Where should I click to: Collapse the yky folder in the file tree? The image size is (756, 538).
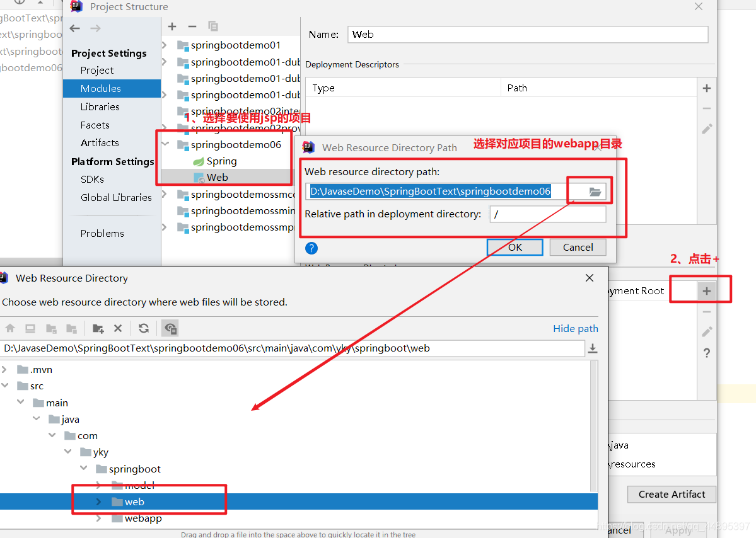[68, 451]
